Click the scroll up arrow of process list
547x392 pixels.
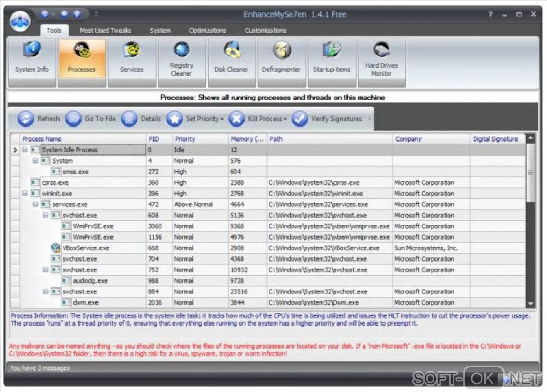[x=530, y=138]
